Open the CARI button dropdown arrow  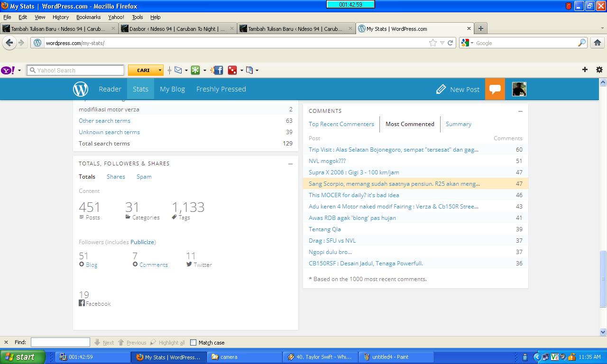160,70
